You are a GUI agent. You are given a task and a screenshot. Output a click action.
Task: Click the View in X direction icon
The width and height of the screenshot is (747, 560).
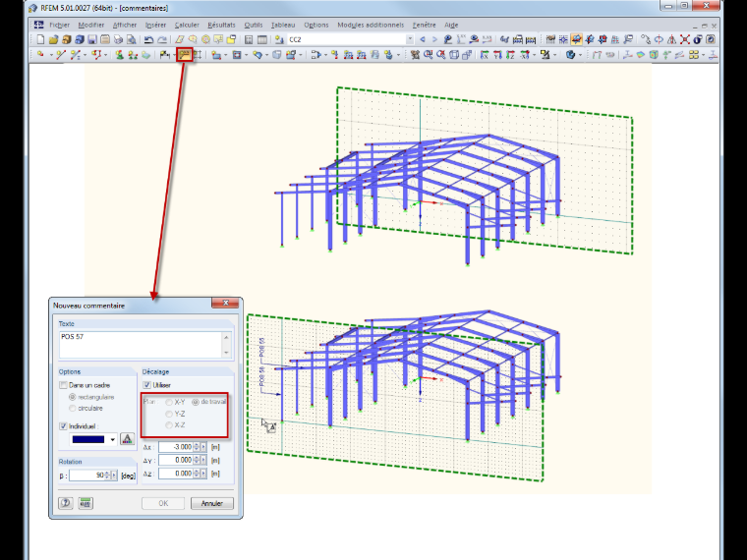pyautogui.click(x=484, y=55)
